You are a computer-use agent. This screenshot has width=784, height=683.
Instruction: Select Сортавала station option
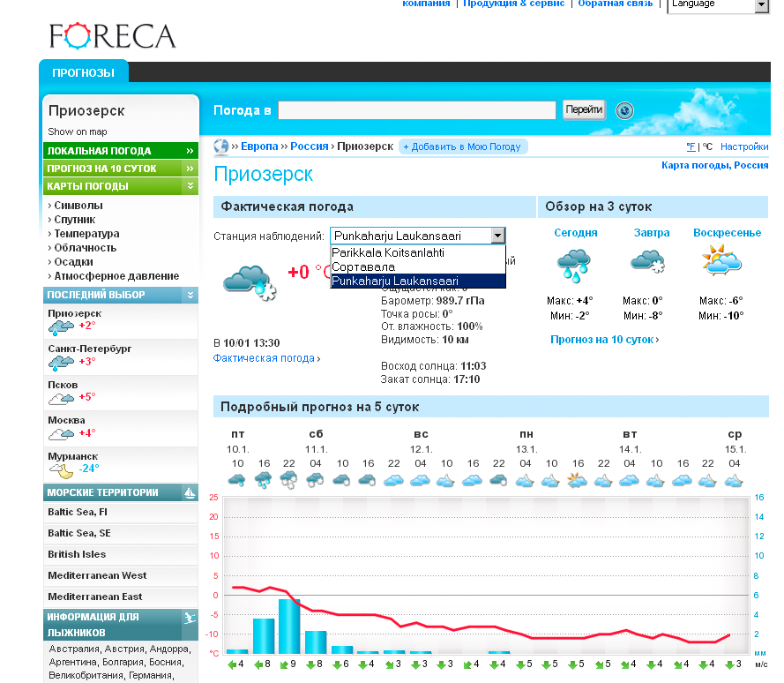point(418,266)
